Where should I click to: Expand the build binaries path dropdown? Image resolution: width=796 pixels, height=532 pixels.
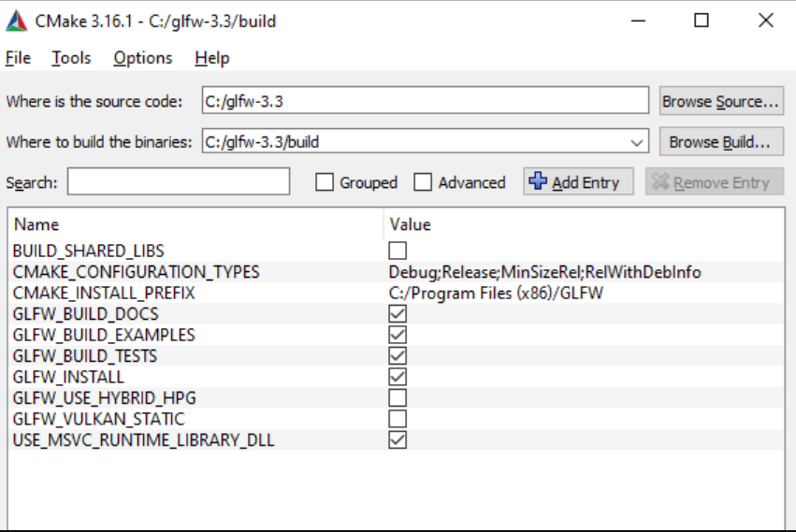tap(637, 143)
